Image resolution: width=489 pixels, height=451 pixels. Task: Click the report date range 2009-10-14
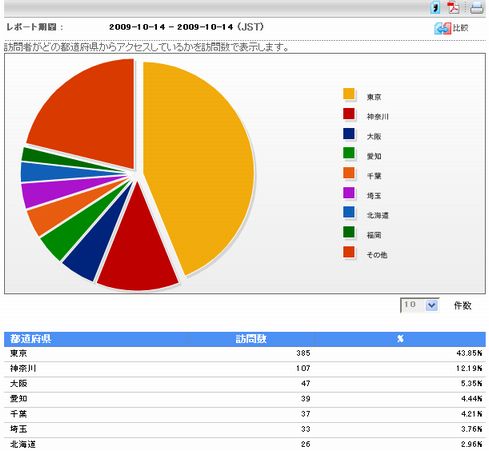(x=186, y=27)
